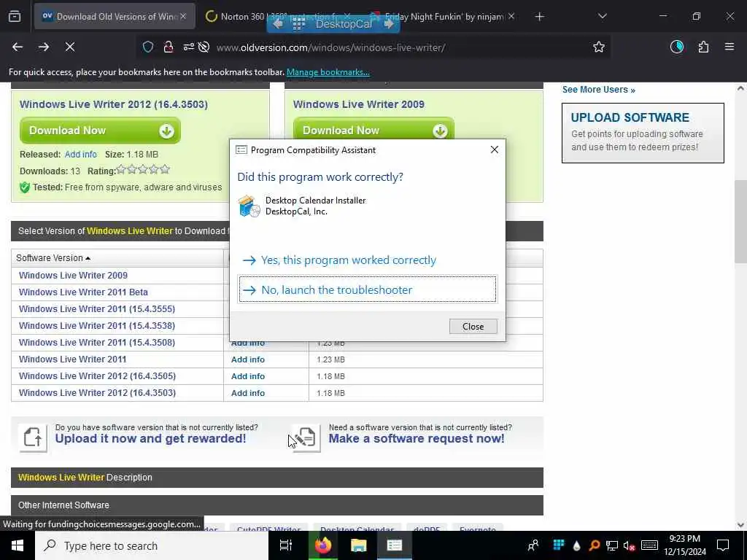The height and width of the screenshot is (560, 747).
Task: Open the Manage bookmarks link
Action: click(x=328, y=72)
